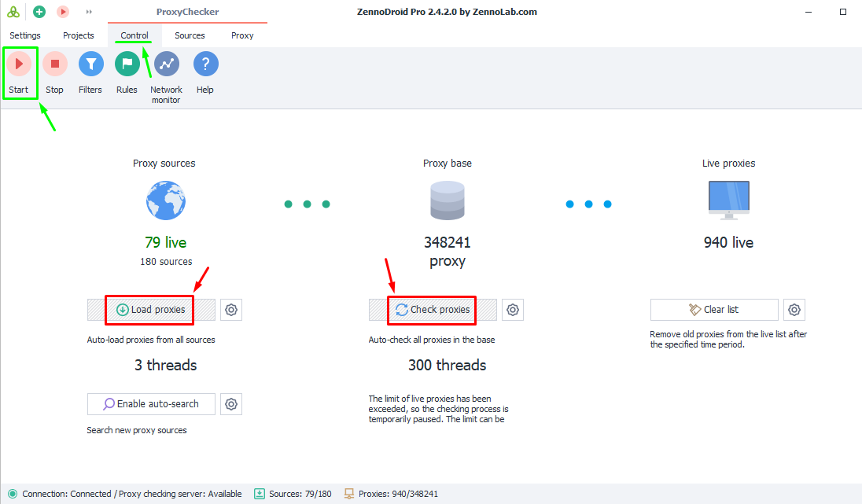The width and height of the screenshot is (862, 504).
Task: Toggle the Check proxies button
Action: coord(433,310)
